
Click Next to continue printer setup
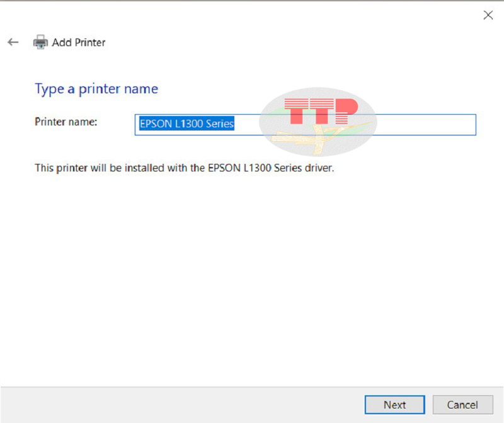click(395, 405)
